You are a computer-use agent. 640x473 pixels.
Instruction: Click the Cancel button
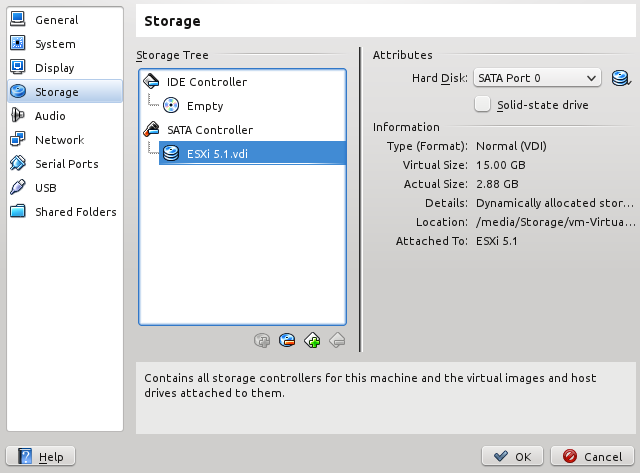(x=592, y=456)
